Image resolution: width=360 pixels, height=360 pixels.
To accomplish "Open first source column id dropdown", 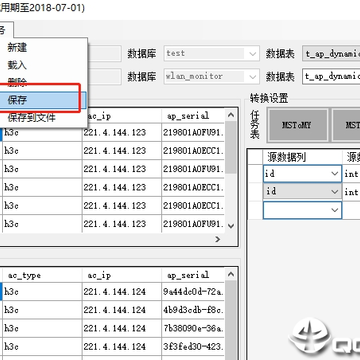I will 334,174.
